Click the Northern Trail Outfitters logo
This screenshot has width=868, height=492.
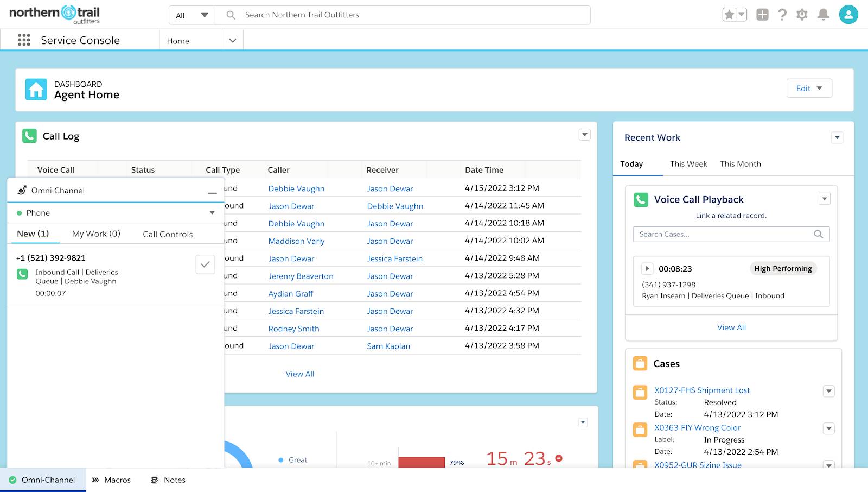55,14
